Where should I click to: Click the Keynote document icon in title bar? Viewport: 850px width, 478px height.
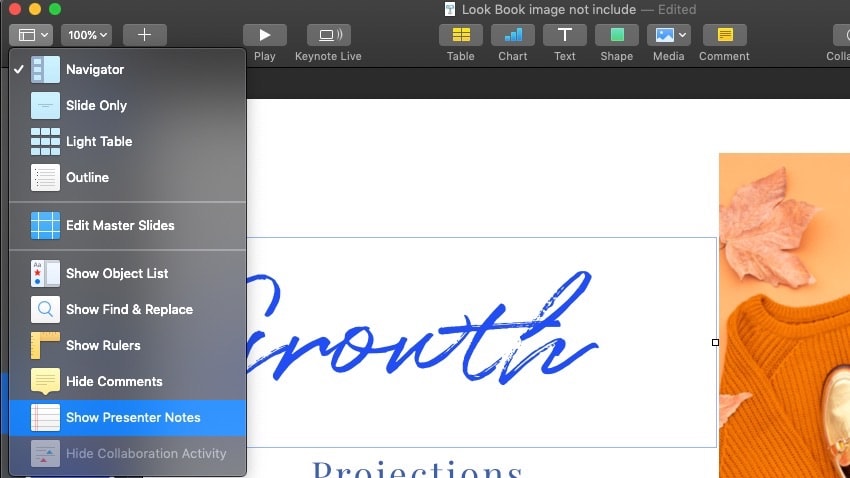450,9
